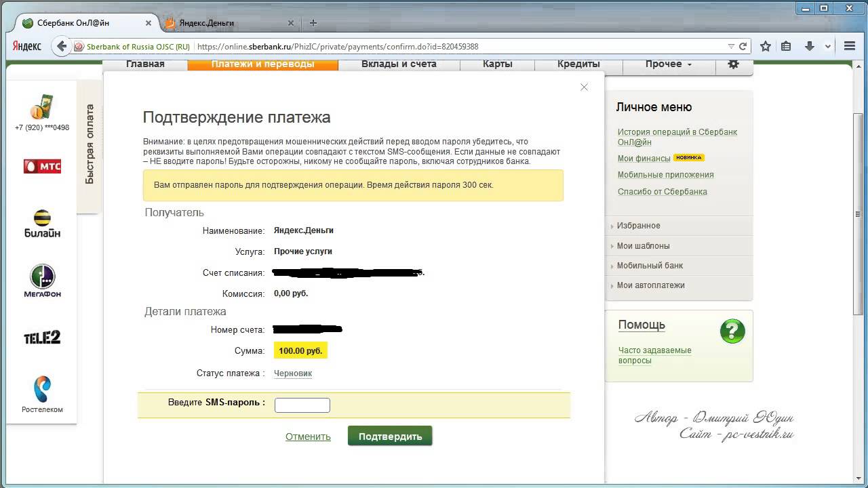868x488 pixels.
Task: Open the Firefox hamburger menu
Action: (850, 47)
